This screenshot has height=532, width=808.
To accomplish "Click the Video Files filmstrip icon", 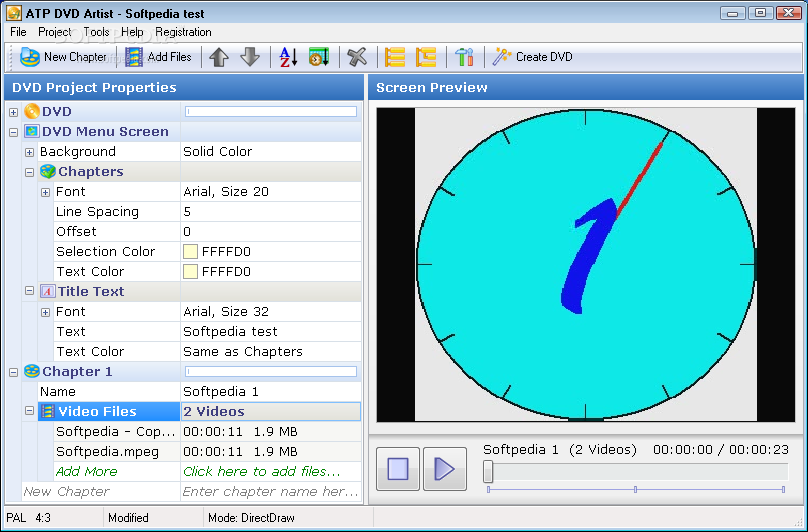I will coord(48,411).
